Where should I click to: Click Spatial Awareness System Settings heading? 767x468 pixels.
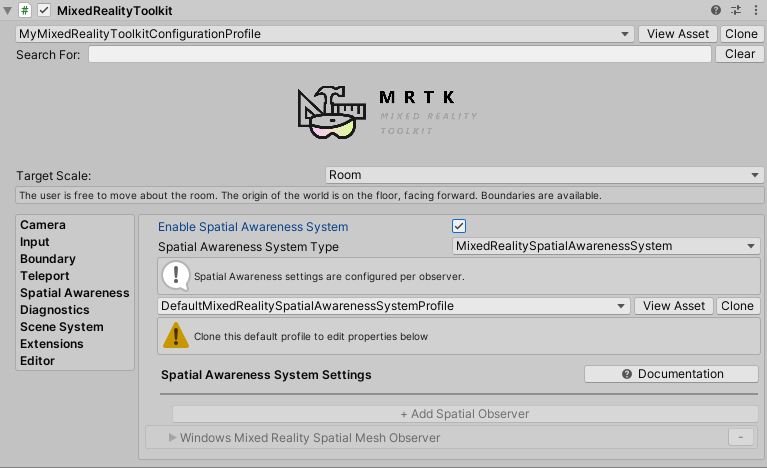click(x=266, y=375)
